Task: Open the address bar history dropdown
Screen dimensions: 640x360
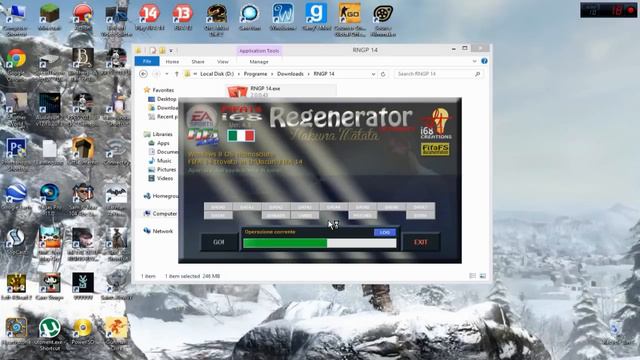Action: point(373,74)
